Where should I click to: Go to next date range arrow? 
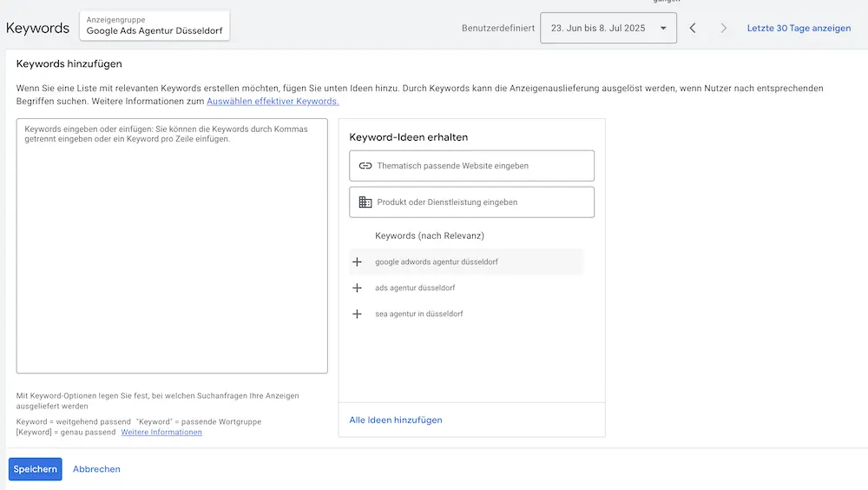point(723,28)
